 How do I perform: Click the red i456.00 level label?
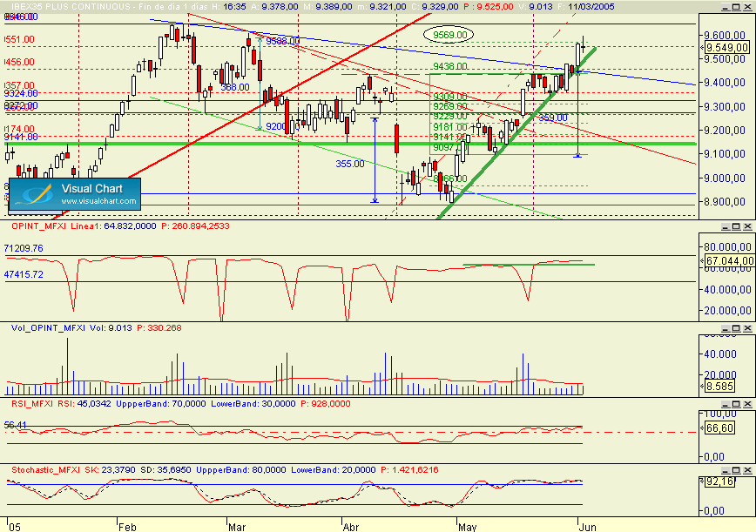(19, 62)
